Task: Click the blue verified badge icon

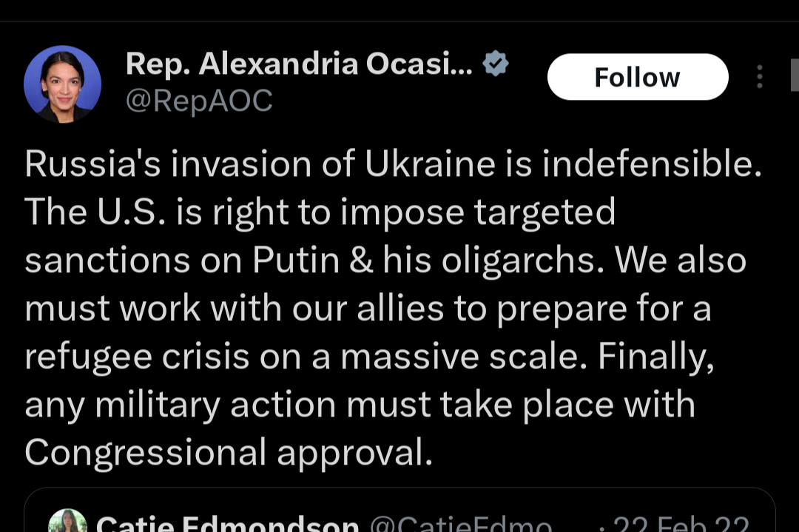Action: (x=495, y=64)
